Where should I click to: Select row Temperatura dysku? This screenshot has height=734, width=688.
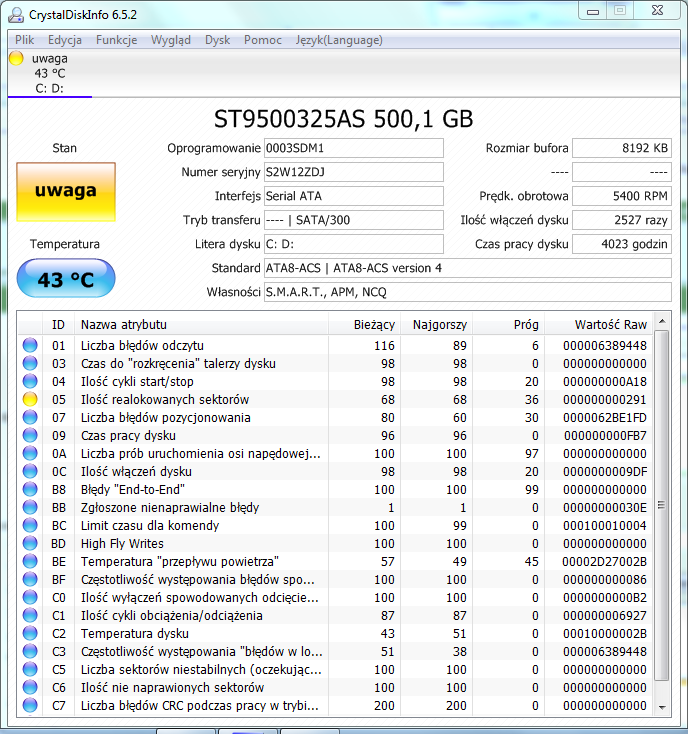click(x=335, y=633)
